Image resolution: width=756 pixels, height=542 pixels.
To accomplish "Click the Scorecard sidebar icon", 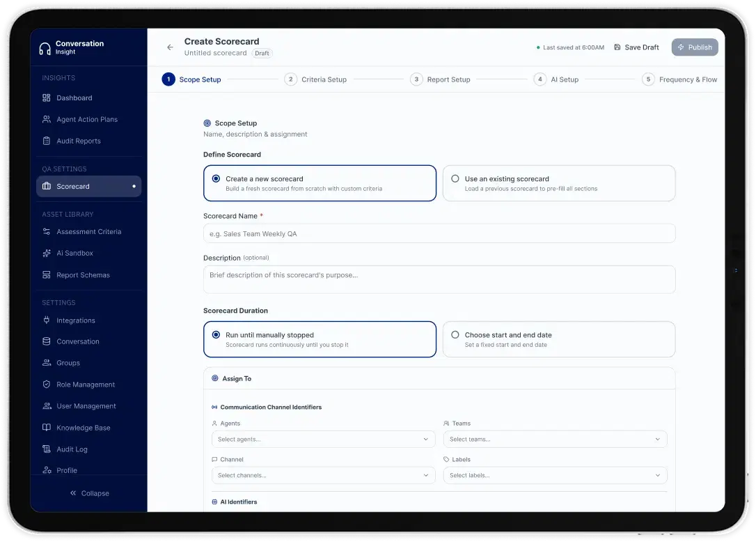I will pos(46,186).
